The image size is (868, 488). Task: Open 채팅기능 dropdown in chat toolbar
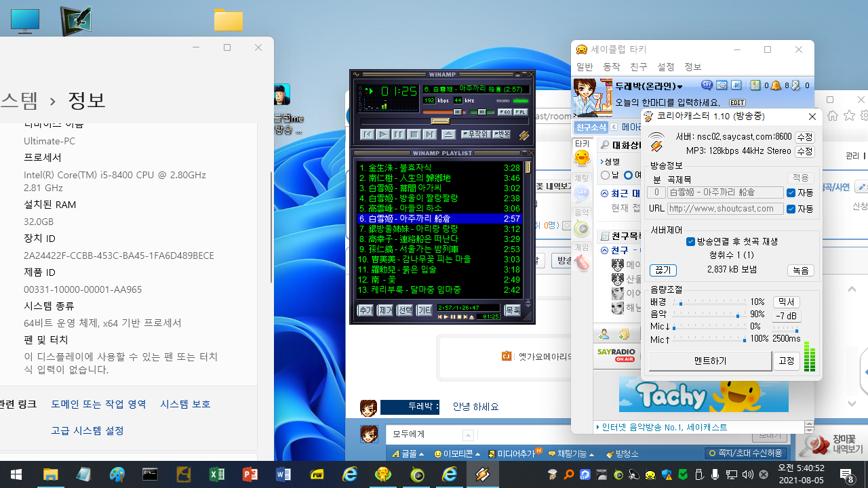571,453
